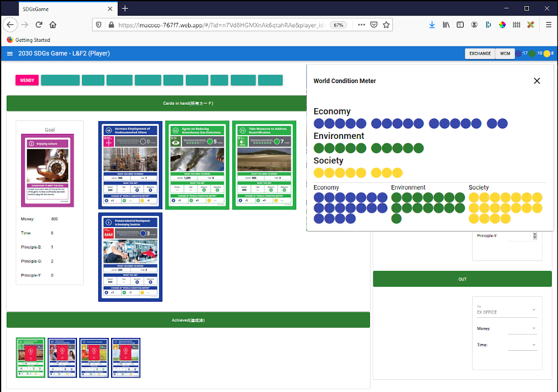Toggle the Firefox sidebar view icon
Viewport: 558px width, 392px height.
tap(460, 25)
